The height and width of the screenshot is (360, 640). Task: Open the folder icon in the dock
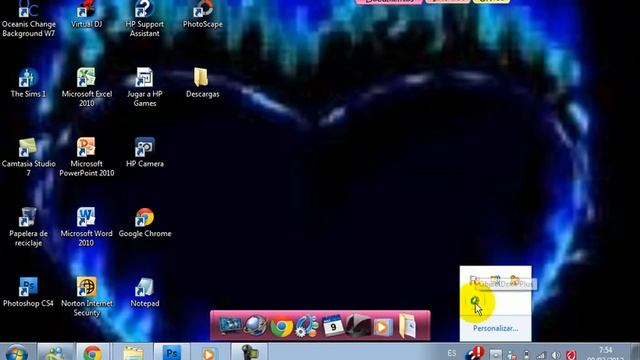pos(407,325)
